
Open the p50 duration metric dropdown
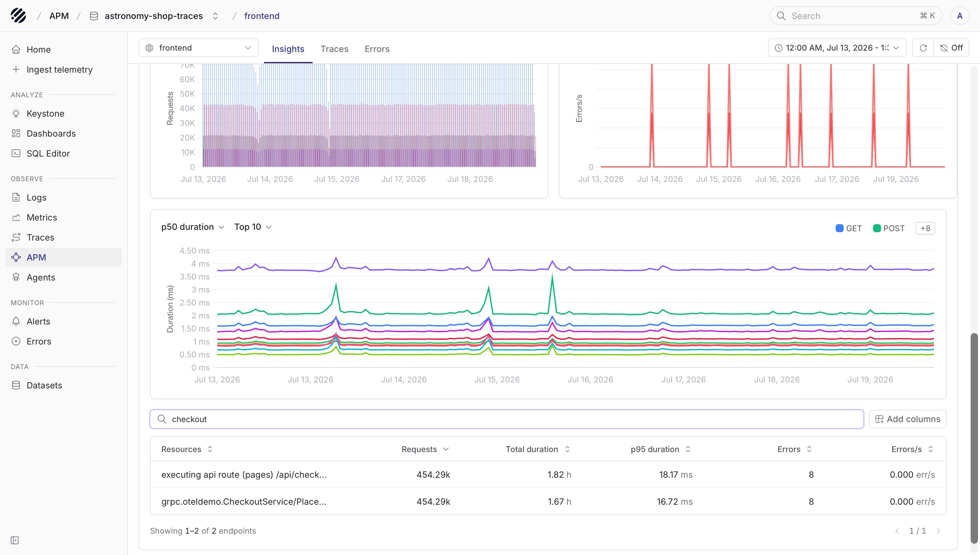(193, 227)
